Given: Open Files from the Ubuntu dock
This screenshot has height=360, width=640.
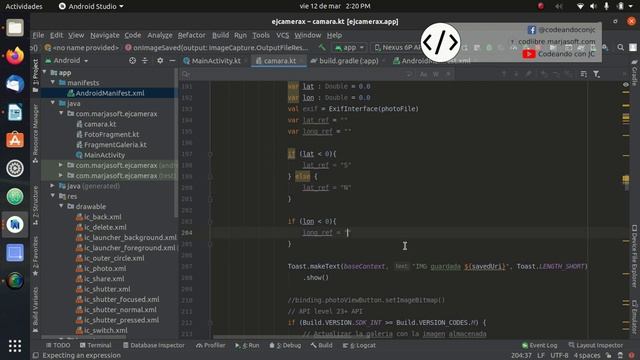Looking at the screenshot, I should (x=15, y=28).
